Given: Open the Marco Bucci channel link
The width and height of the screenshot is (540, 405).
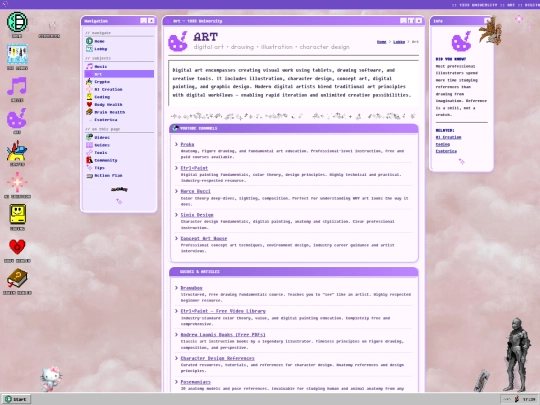Looking at the screenshot, I should [196, 191].
